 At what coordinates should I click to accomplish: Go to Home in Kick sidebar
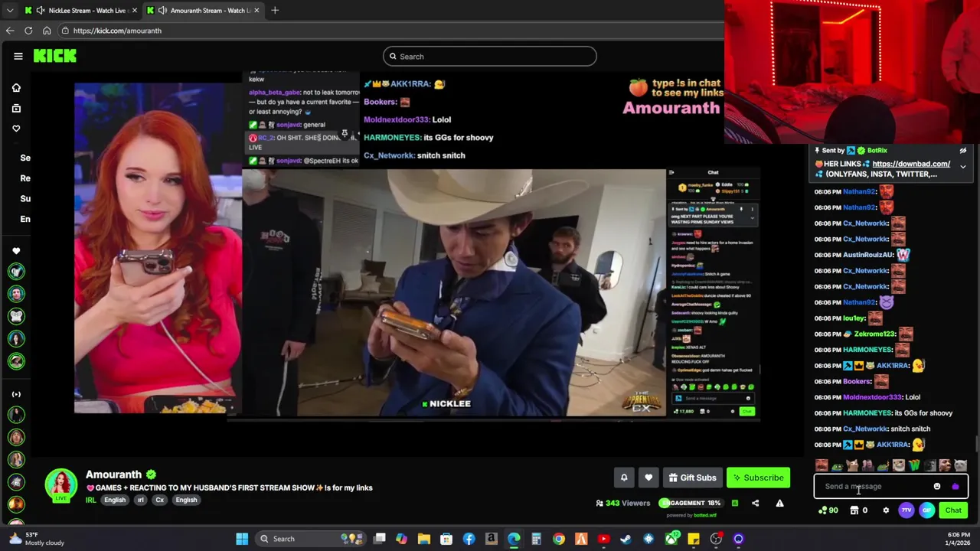click(16, 88)
